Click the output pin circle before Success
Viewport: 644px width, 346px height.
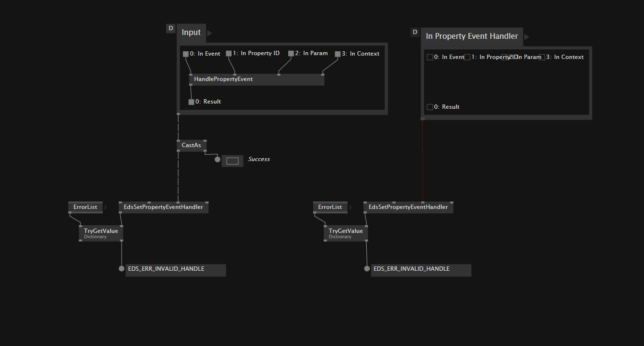(217, 159)
